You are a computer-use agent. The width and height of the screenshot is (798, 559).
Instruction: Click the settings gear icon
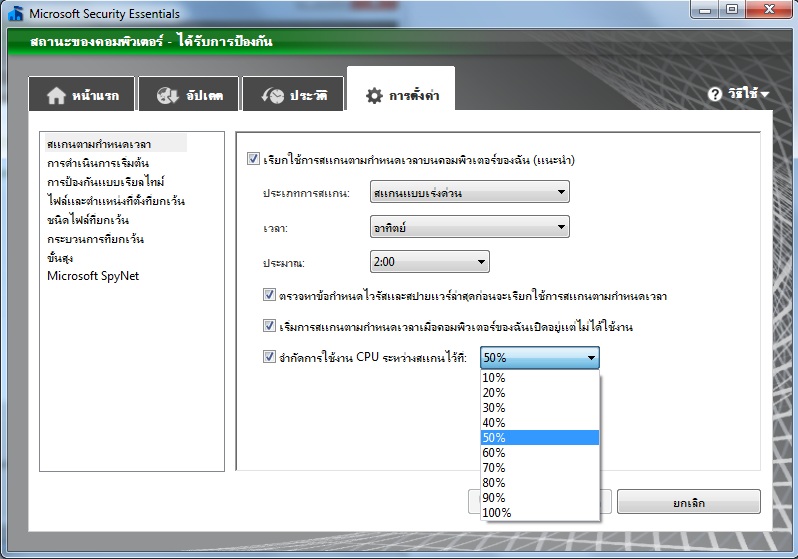[x=374, y=95]
